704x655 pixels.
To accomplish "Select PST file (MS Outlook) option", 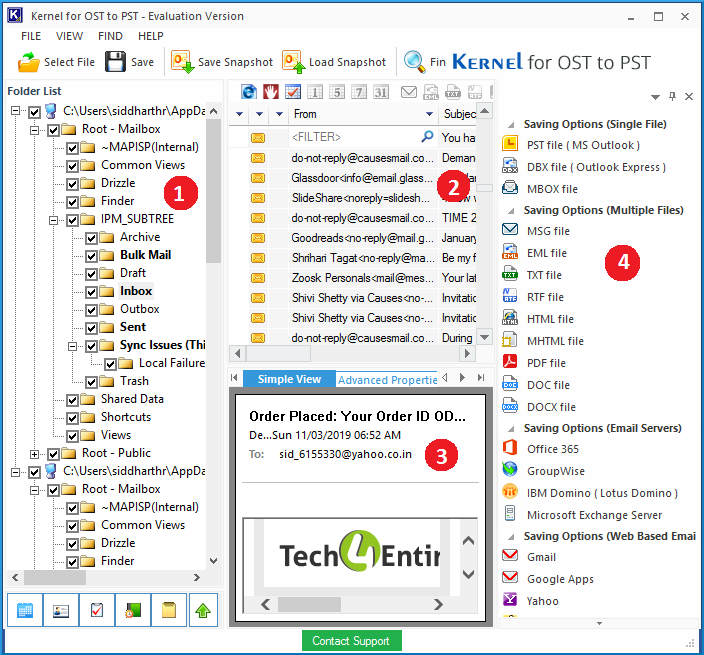I will (583, 145).
